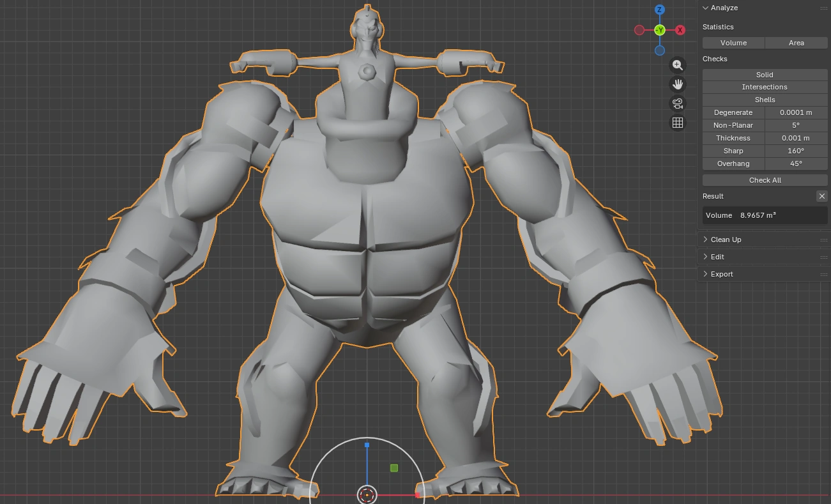Click the Degenerate threshold 0.0001 m field

(797, 112)
